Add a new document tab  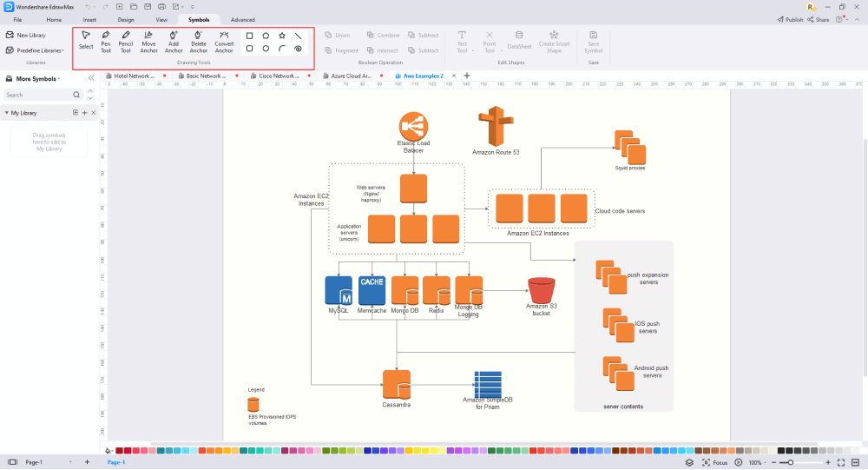coord(467,76)
